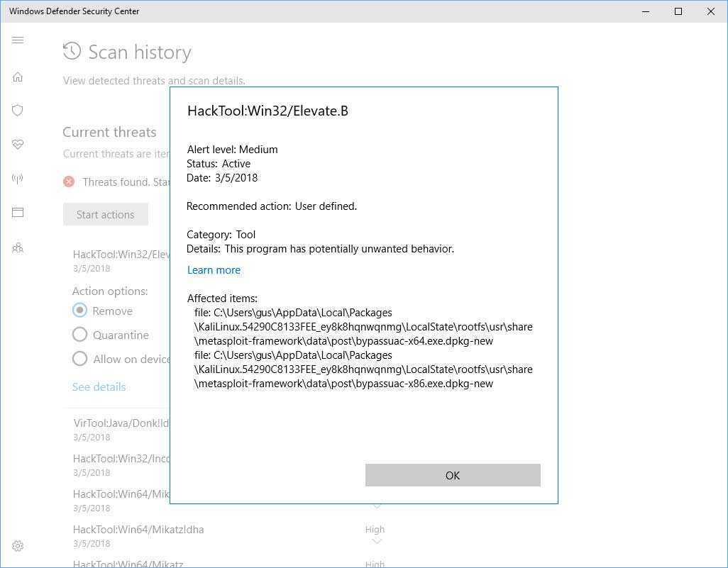The height and width of the screenshot is (568, 728).
Task: Open the hamburger navigation menu
Action: [x=18, y=40]
